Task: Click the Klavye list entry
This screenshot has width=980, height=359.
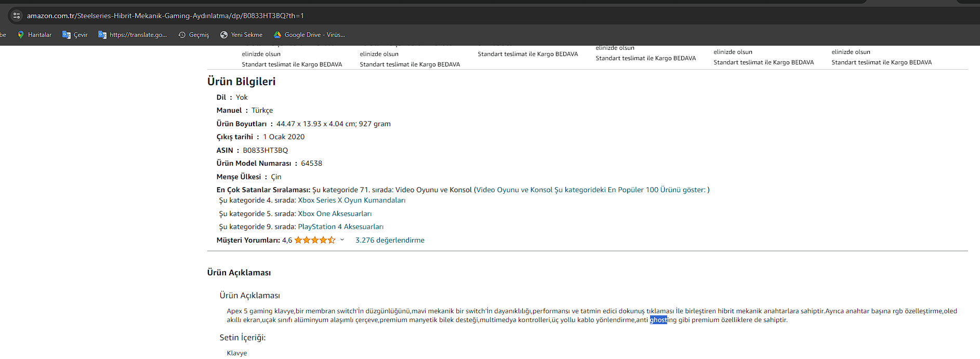Action: tap(237, 353)
